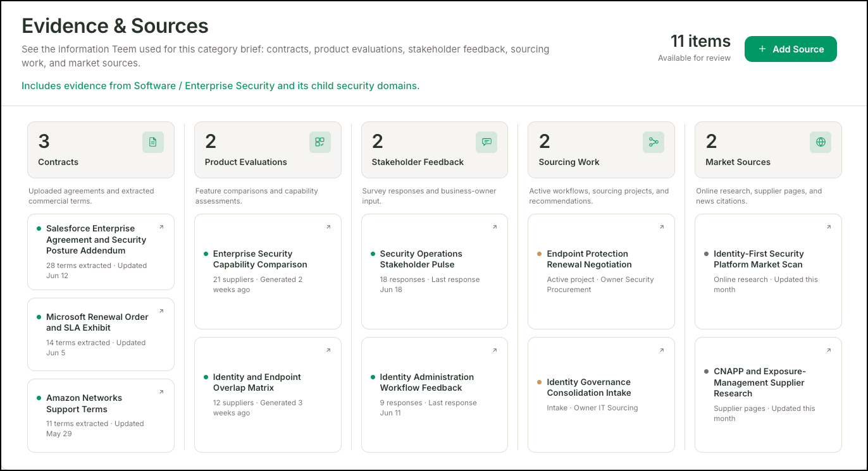Click the Contracts document icon

click(153, 142)
